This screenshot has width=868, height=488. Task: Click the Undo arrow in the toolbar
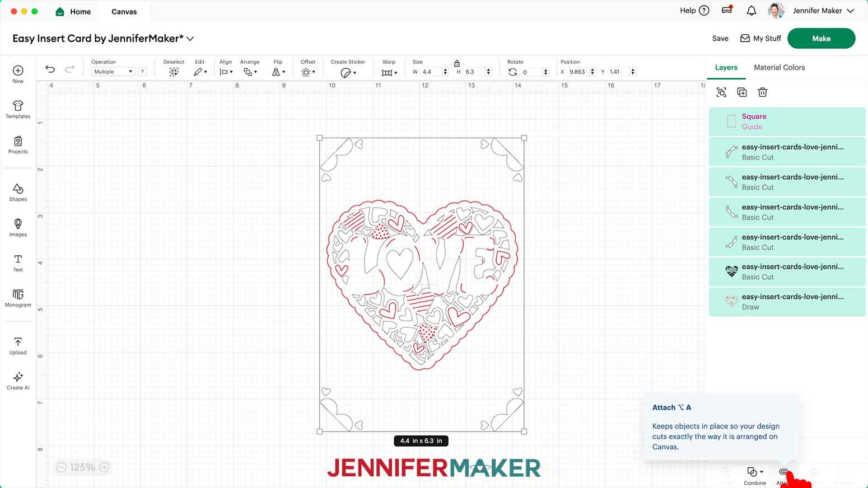(50, 69)
